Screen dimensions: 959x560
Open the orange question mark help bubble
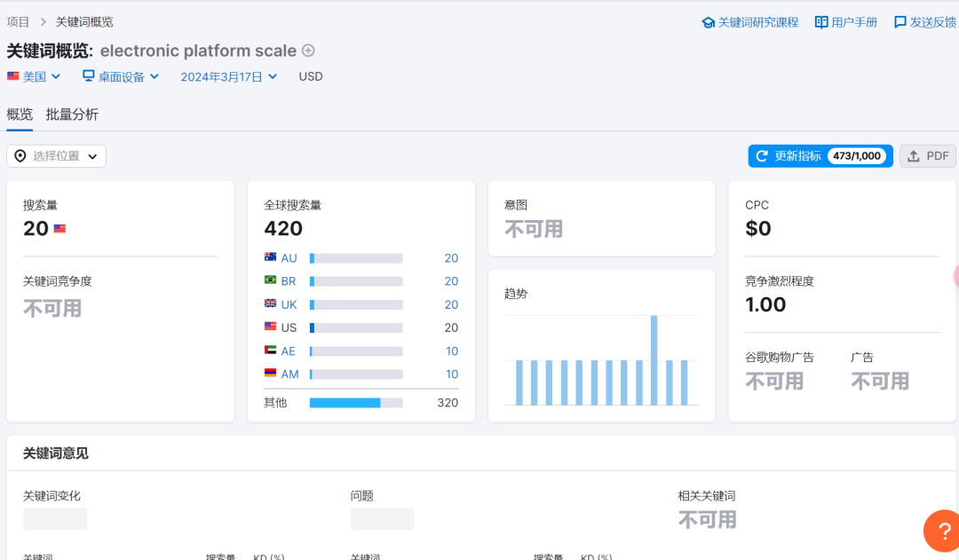point(942,531)
